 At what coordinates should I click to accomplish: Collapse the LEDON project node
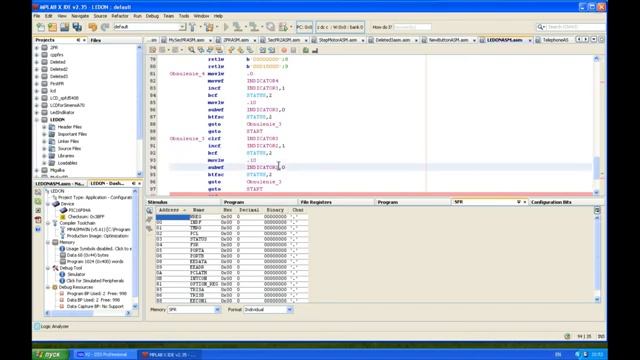coord(37,120)
